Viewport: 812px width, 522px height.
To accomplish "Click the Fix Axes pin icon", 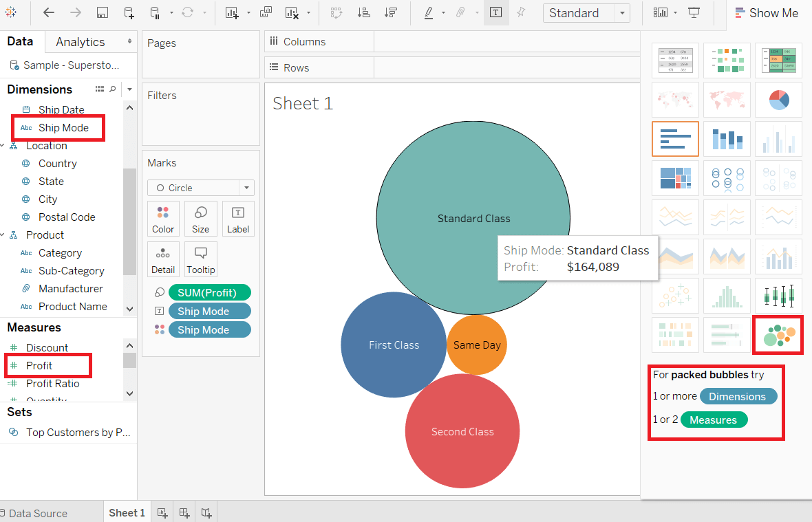I will point(521,12).
